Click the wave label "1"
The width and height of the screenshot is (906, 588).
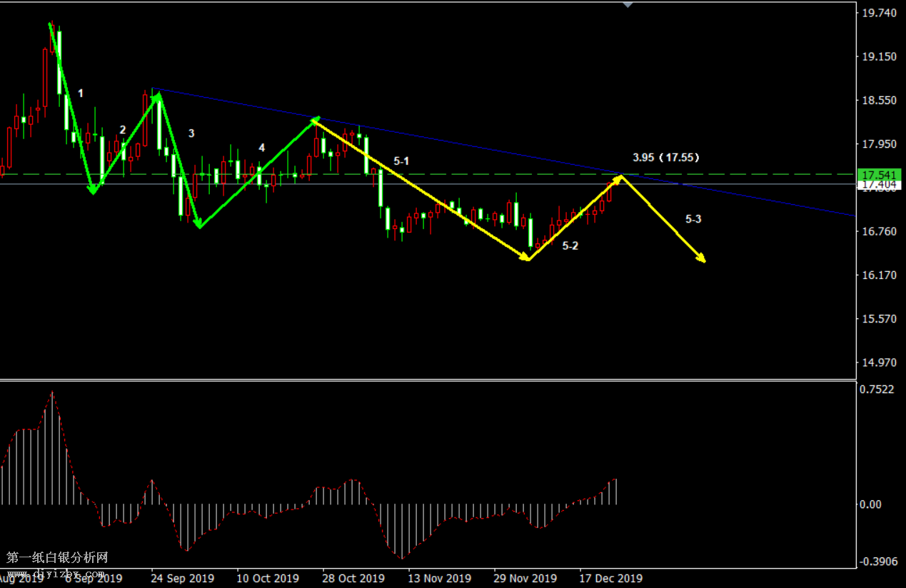[81, 93]
